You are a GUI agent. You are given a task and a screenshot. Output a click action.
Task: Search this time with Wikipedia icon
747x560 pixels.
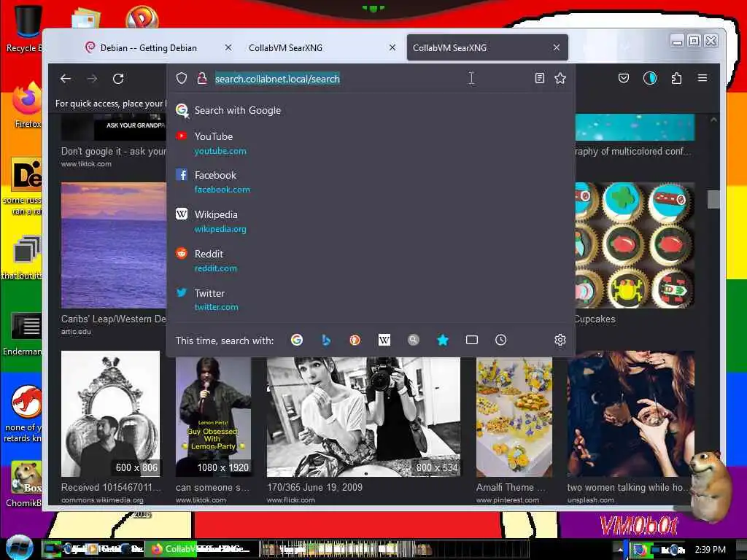point(384,340)
